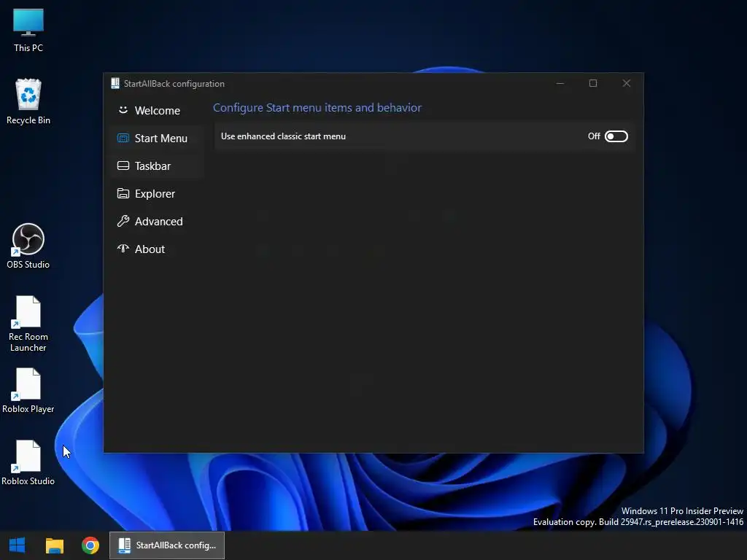This screenshot has width=747, height=560.
Task: Select the Roblox Player desktop shortcut
Action: pos(28,391)
